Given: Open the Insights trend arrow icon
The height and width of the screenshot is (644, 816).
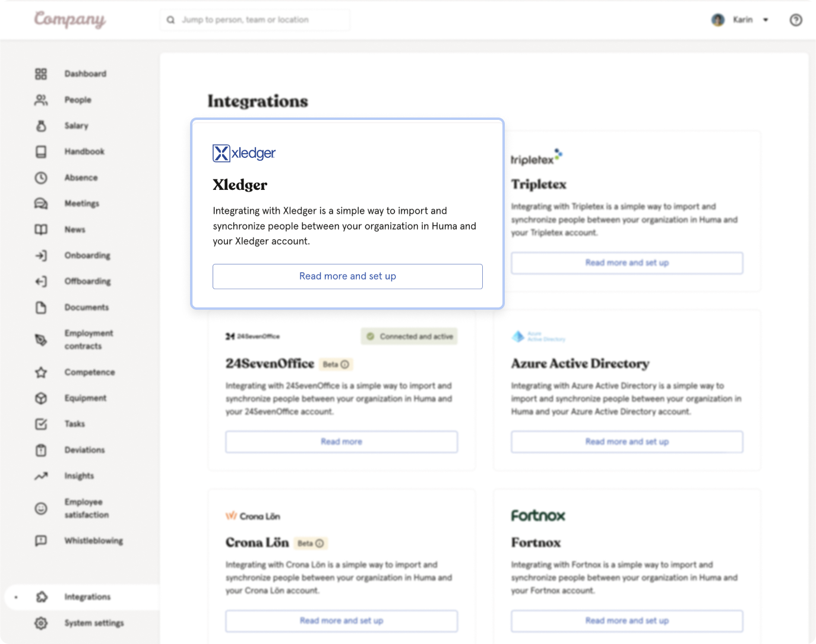Looking at the screenshot, I should (40, 476).
